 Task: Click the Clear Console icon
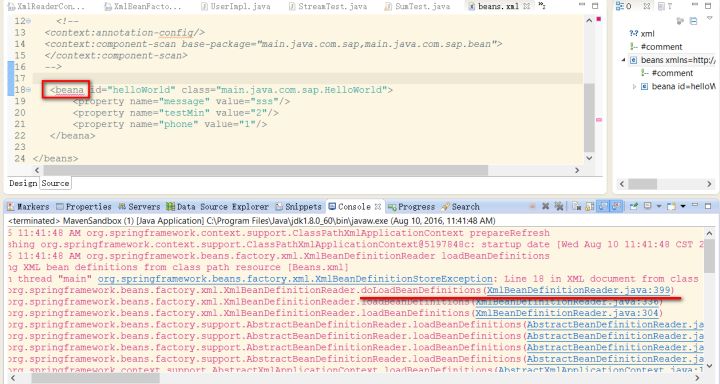click(x=576, y=206)
